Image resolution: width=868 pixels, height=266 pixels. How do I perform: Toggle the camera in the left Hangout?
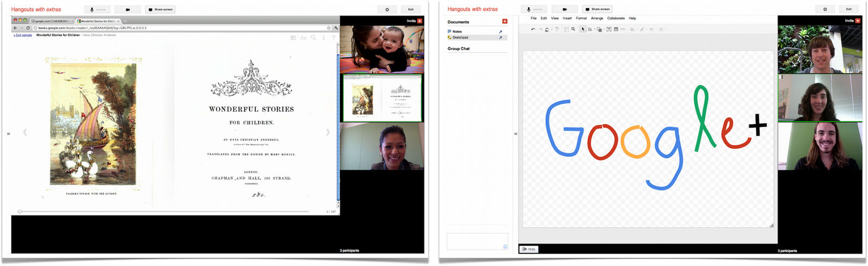pyautogui.click(x=128, y=9)
